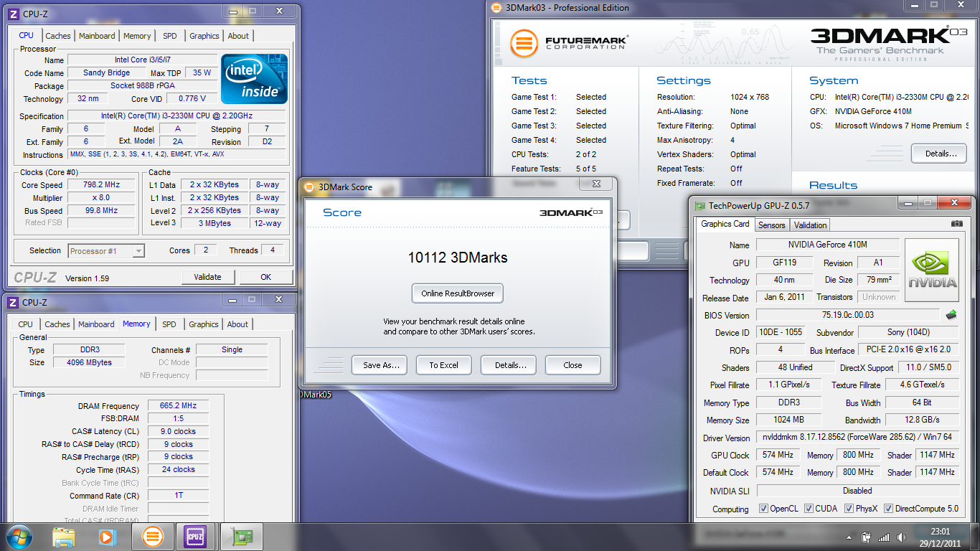
Task: Click Save As in 3DMark Score dialog
Action: (x=380, y=365)
